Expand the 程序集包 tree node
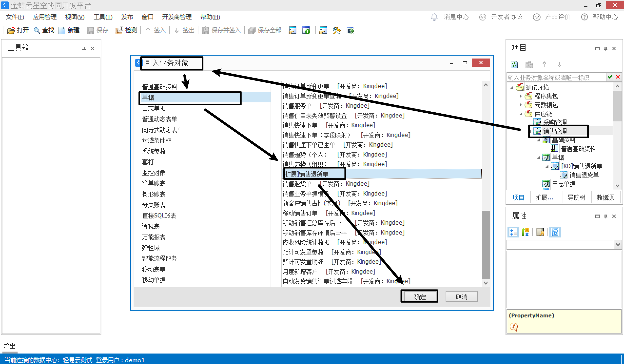Image resolution: width=624 pixels, height=364 pixels. pyautogui.click(x=520, y=96)
